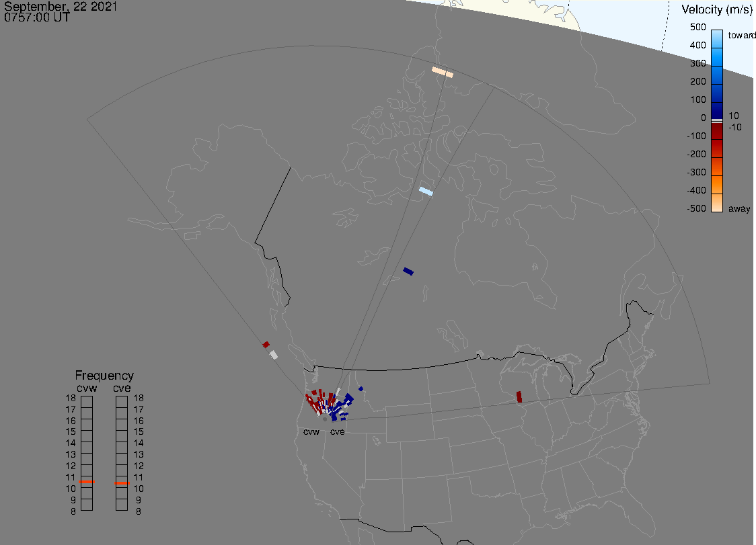Click the 0 label on the velocity scale

coord(704,118)
